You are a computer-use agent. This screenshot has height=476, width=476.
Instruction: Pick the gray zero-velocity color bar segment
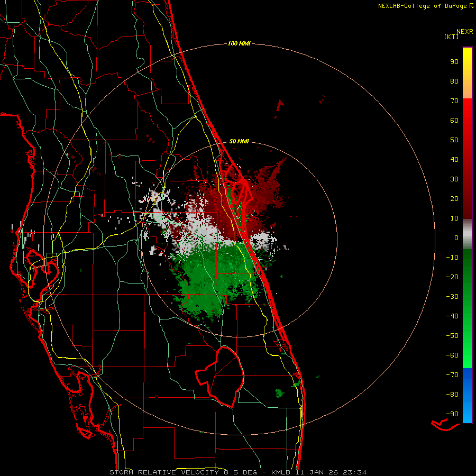coord(467,234)
